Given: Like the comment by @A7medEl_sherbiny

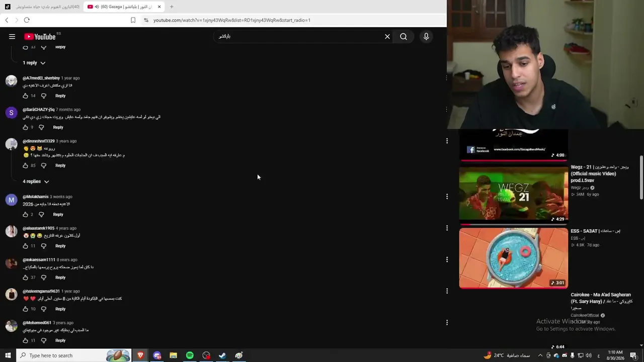Looking at the screenshot, I should [x=26, y=96].
